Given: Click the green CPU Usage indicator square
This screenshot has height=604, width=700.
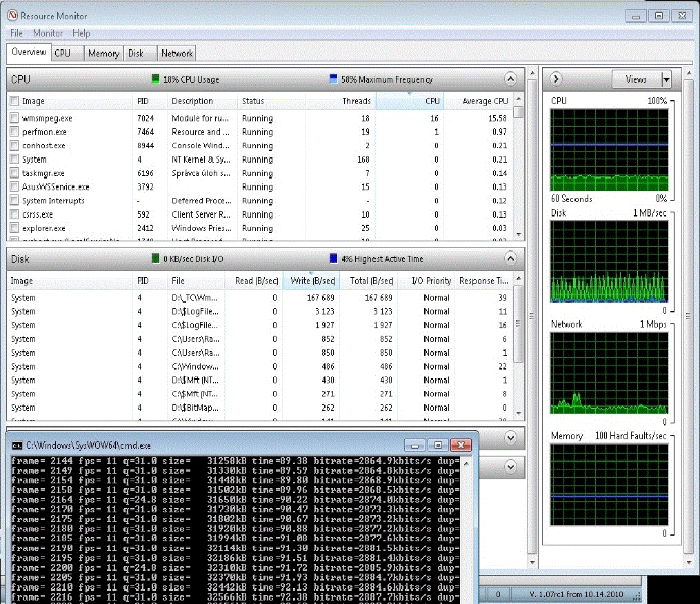Looking at the screenshot, I should click(x=155, y=79).
